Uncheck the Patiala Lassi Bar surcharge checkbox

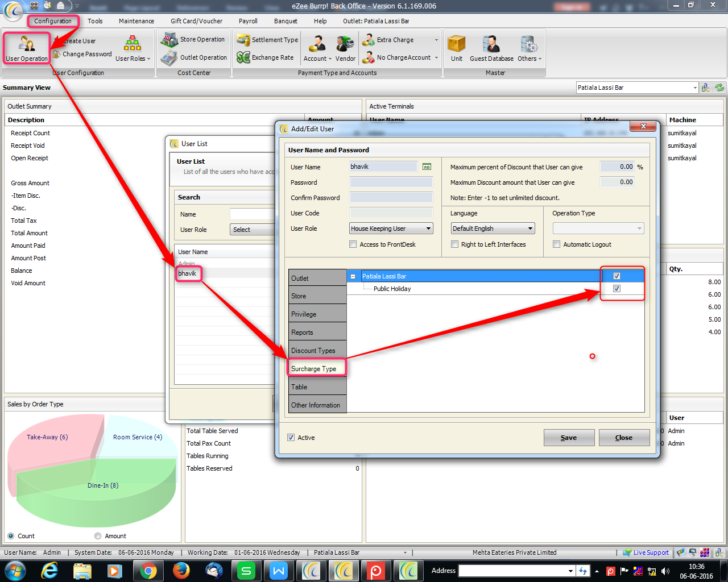point(617,276)
